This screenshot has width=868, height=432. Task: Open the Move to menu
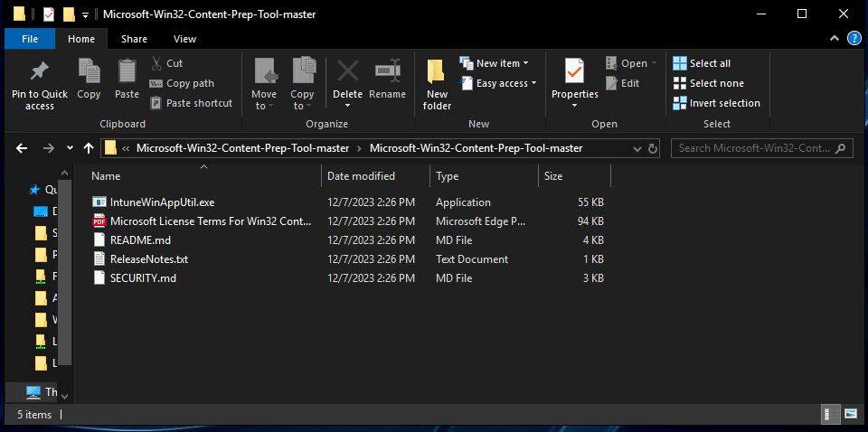pos(264,83)
